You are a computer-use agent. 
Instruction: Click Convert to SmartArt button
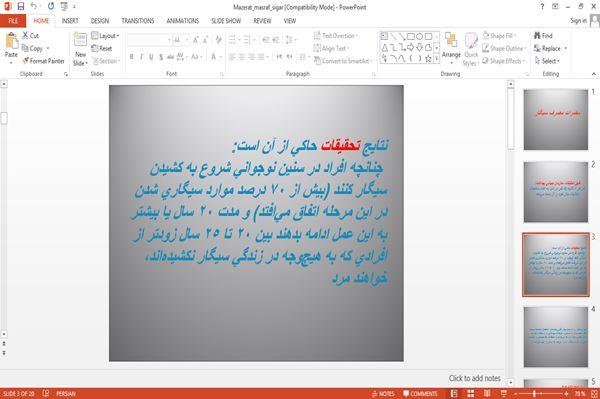pyautogui.click(x=343, y=61)
